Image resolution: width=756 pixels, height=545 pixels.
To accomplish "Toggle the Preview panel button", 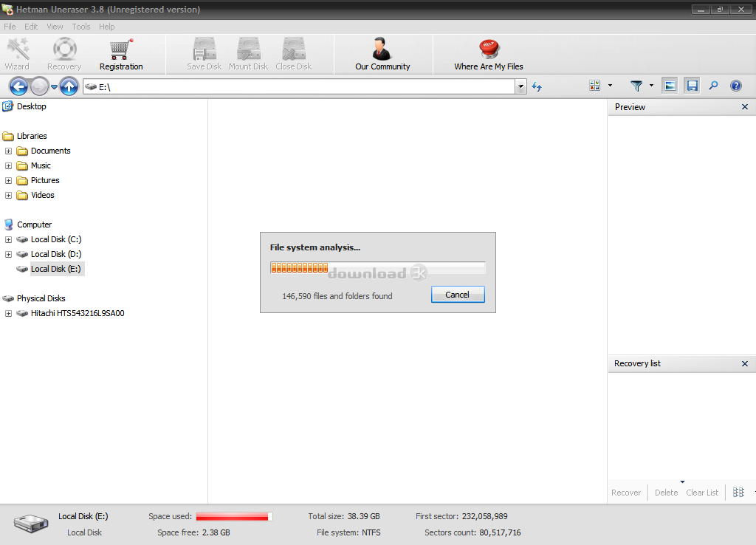I will 670,86.
